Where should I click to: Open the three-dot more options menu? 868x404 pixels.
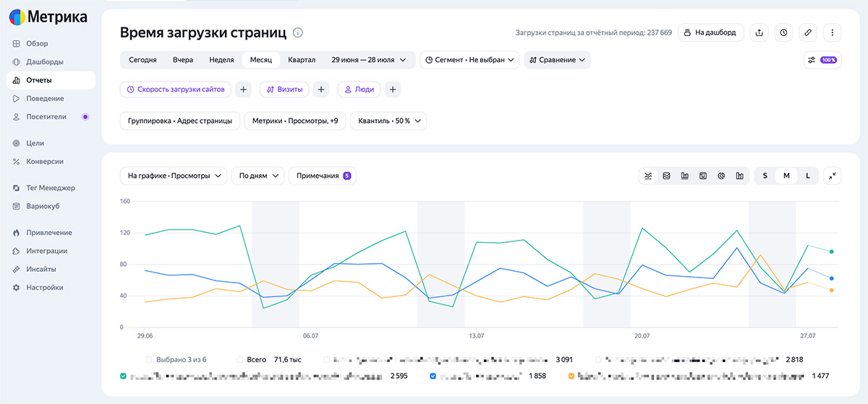[833, 33]
